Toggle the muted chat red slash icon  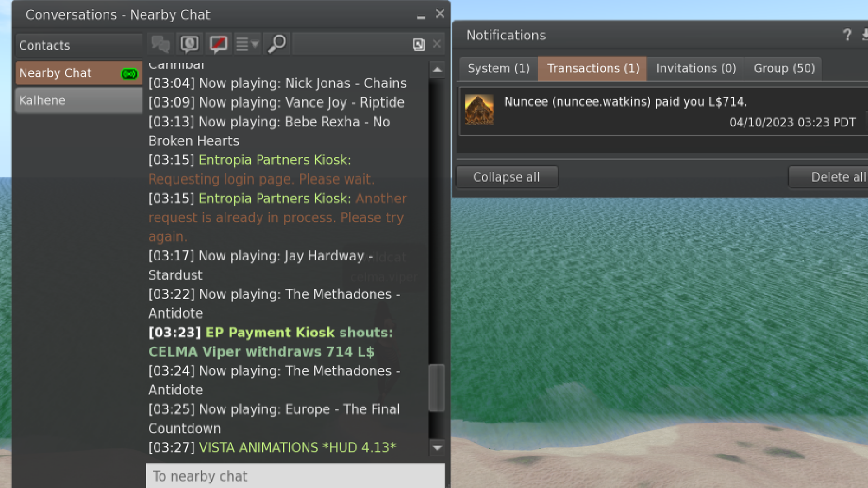coord(218,44)
